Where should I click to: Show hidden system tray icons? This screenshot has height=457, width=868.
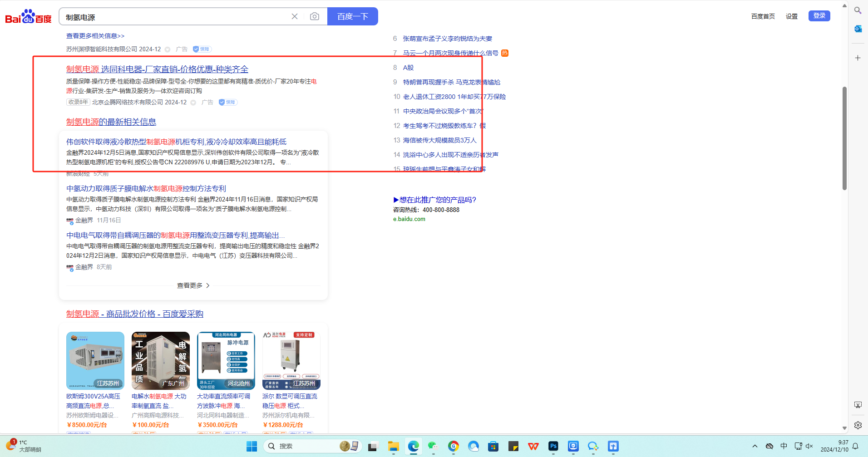(755, 446)
